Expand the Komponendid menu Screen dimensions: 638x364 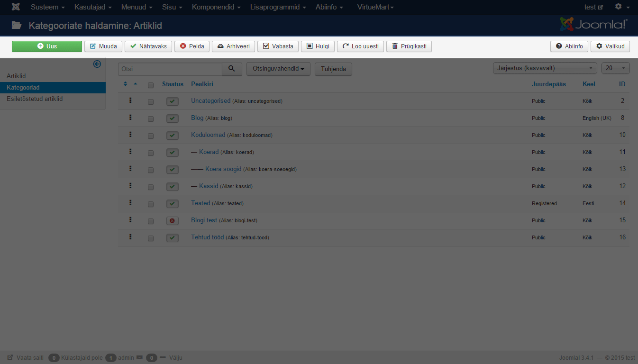click(x=216, y=7)
